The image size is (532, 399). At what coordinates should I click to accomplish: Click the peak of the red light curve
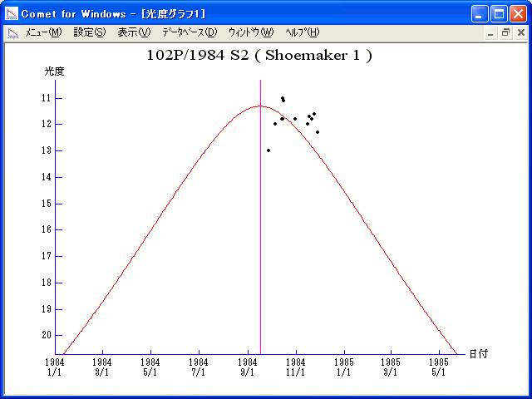pos(259,106)
